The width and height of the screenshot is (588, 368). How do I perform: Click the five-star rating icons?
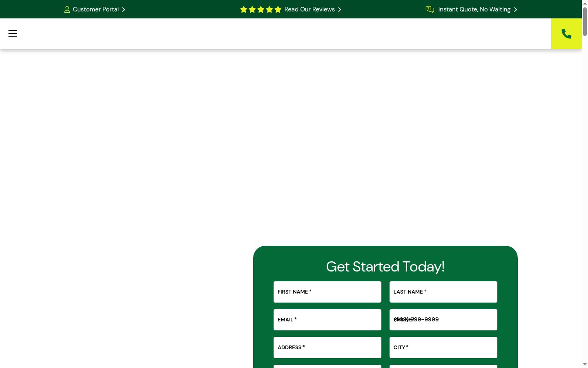click(x=261, y=9)
